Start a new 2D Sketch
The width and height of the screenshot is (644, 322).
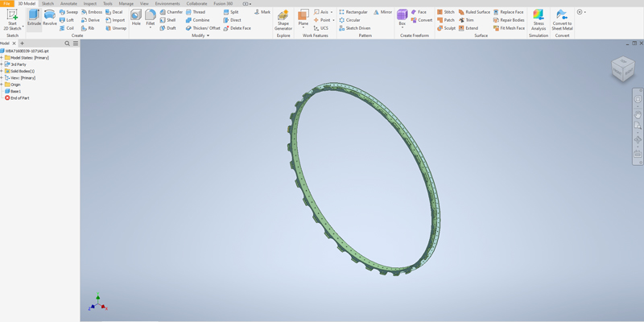(12, 19)
